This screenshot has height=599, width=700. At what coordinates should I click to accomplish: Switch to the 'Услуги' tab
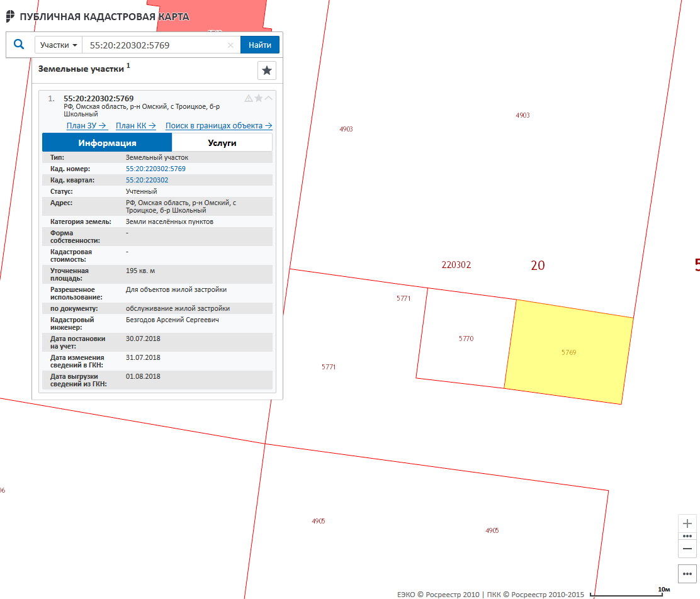pyautogui.click(x=222, y=143)
